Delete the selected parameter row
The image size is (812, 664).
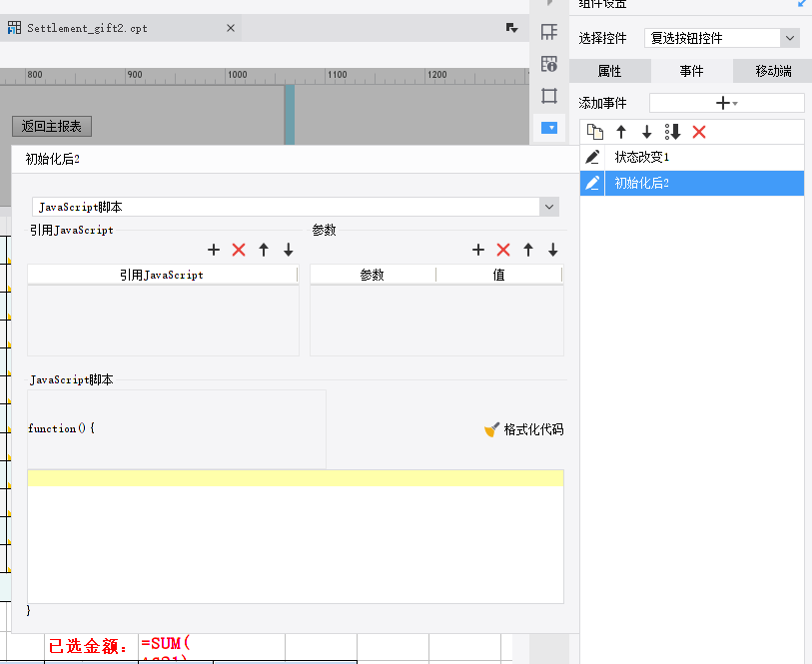[503, 250]
